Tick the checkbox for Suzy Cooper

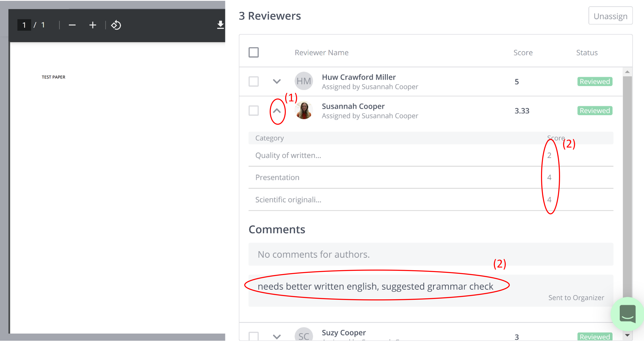click(x=254, y=336)
